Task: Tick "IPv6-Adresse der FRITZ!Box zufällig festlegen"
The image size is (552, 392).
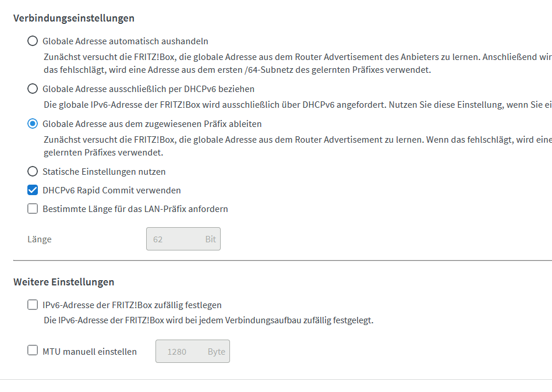Action: (x=33, y=305)
